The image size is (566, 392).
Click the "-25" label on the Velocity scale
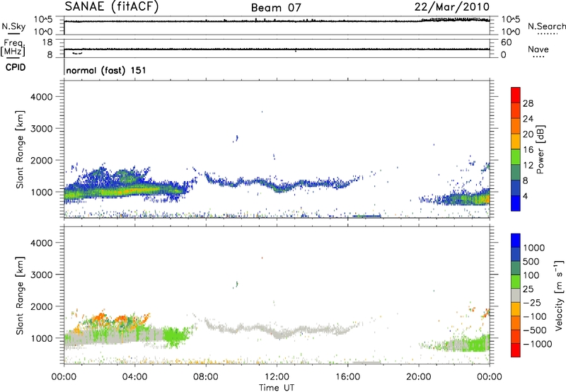(x=532, y=302)
